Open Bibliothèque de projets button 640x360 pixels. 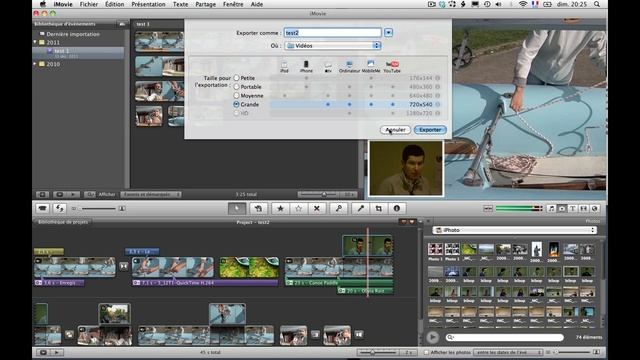click(63, 222)
